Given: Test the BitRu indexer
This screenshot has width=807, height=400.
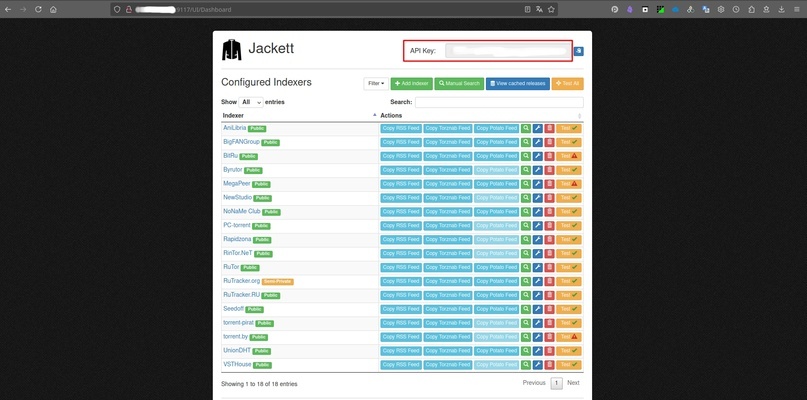Looking at the screenshot, I should tap(569, 156).
